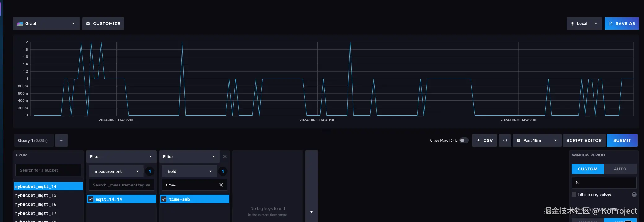Open the Past 15m time range dropdown
The height and width of the screenshot is (222, 644).
537,140
